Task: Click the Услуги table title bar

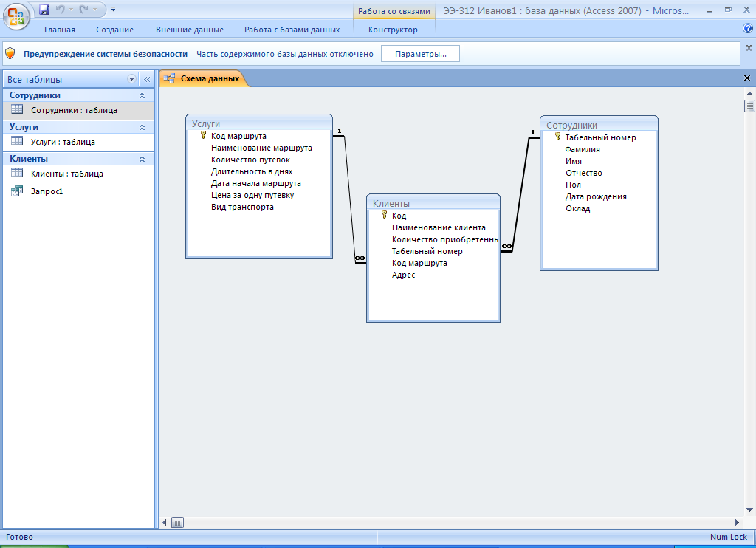Action: coord(259,123)
